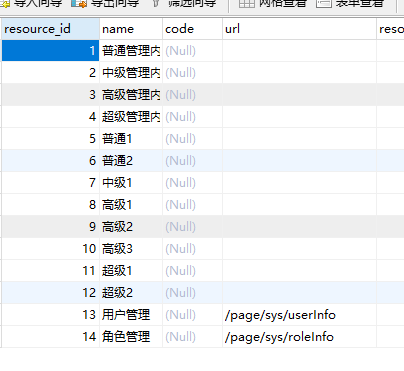Switch to 网格查看 grid view
This screenshot has height=371, width=404.
click(x=273, y=3)
